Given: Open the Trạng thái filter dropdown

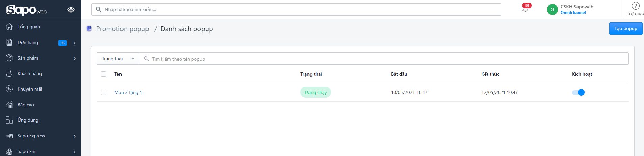Looking at the screenshot, I should coord(118,59).
